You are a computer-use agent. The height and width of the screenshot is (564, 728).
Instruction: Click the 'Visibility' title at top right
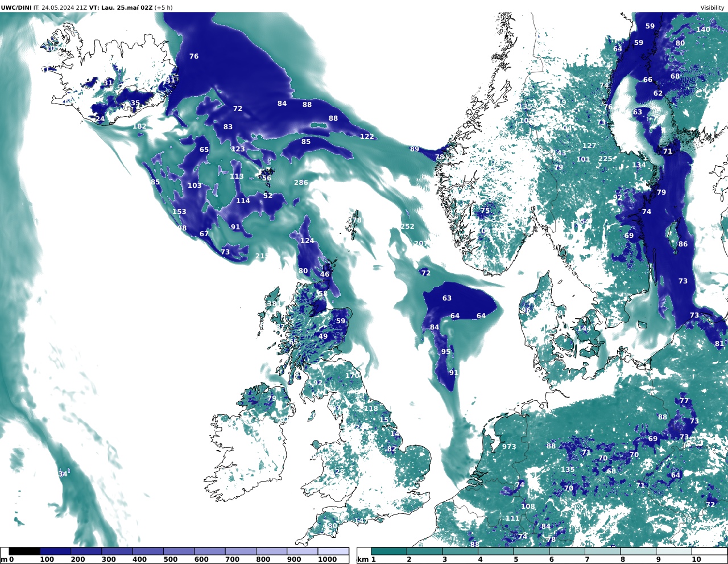(712, 7)
